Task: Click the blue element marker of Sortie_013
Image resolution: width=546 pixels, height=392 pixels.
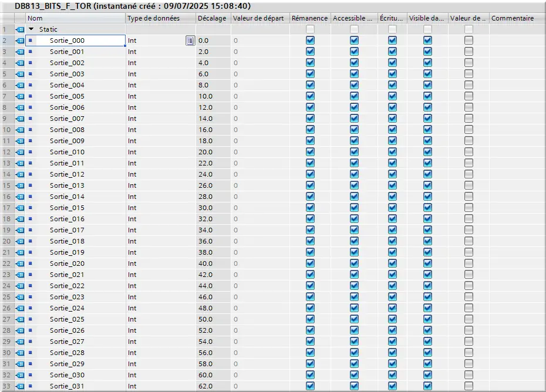Action: pos(31,185)
